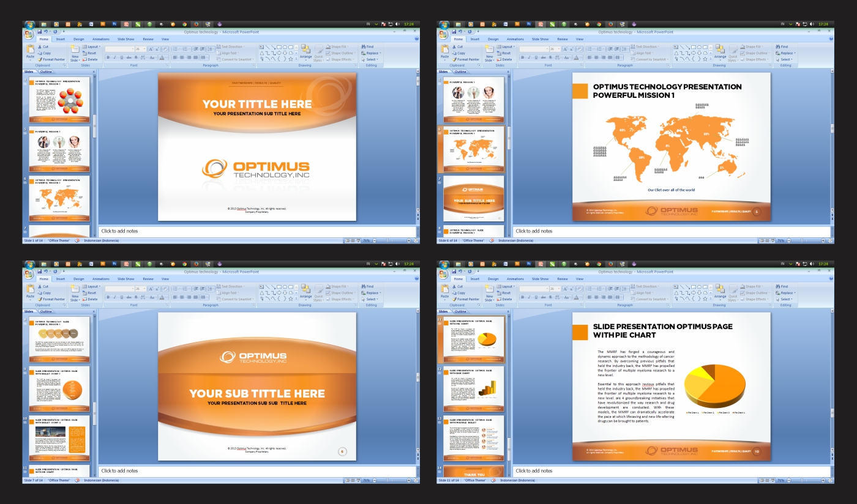Click Copy in the Slide 6 of 14 window

pos(459,53)
